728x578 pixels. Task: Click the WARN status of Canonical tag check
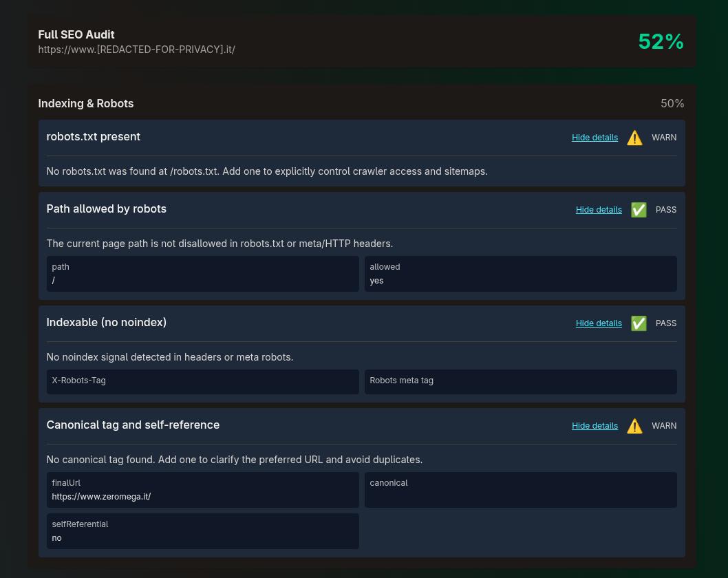[664, 426]
